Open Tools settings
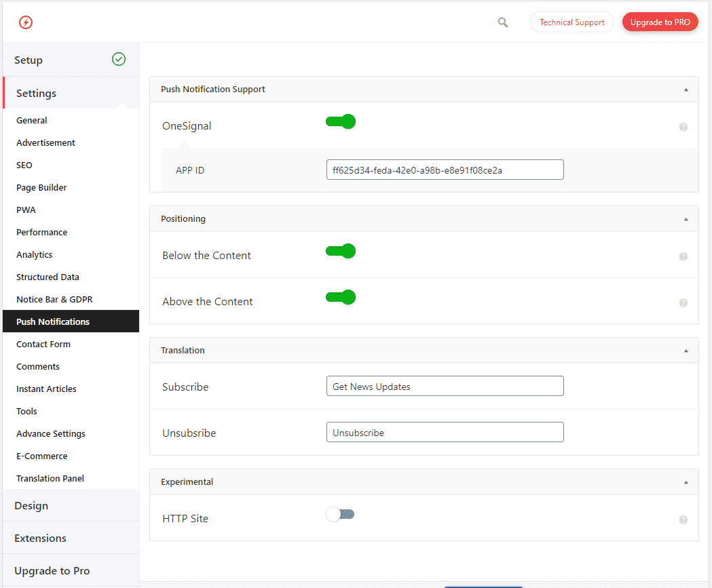712x588 pixels. pyautogui.click(x=26, y=411)
